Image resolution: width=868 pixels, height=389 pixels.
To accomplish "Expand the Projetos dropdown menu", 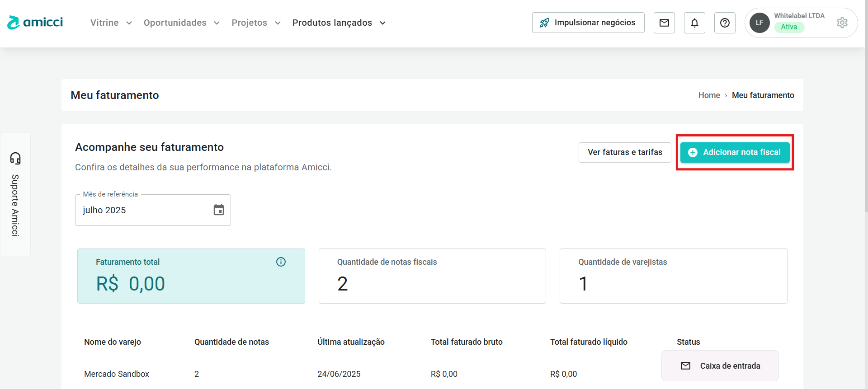I will pos(256,23).
